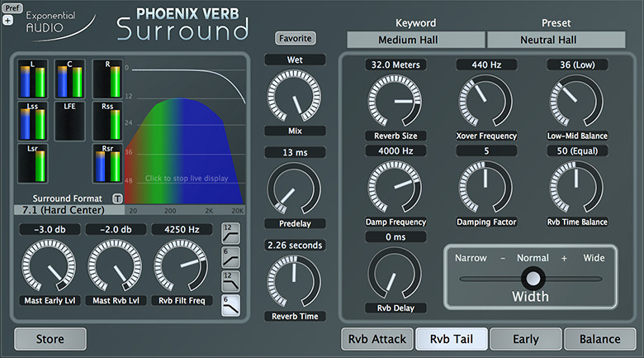
Task: Click the T icon beside Surround Format
Action: click(x=117, y=198)
